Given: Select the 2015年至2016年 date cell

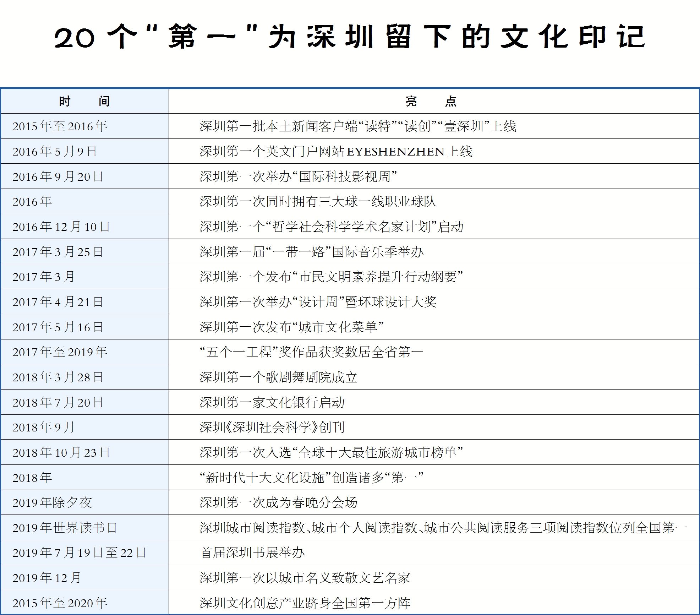Looking at the screenshot, I should 60,126.
